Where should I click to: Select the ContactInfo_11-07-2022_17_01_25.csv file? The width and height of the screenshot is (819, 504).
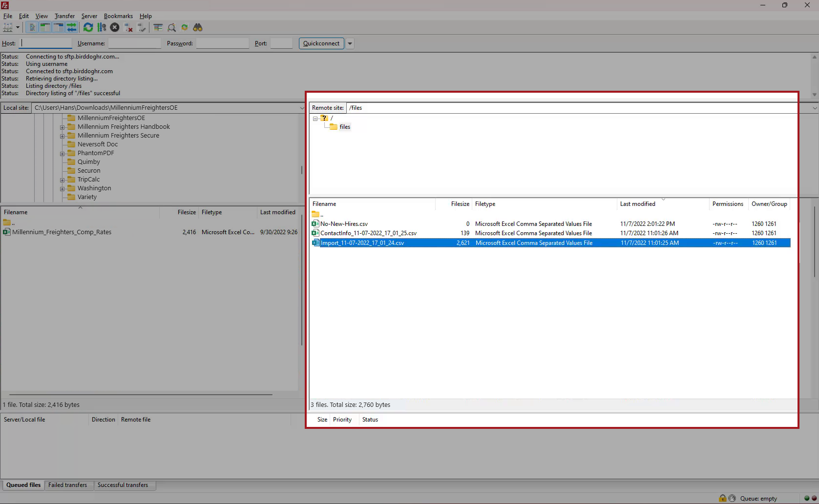[550, 233]
